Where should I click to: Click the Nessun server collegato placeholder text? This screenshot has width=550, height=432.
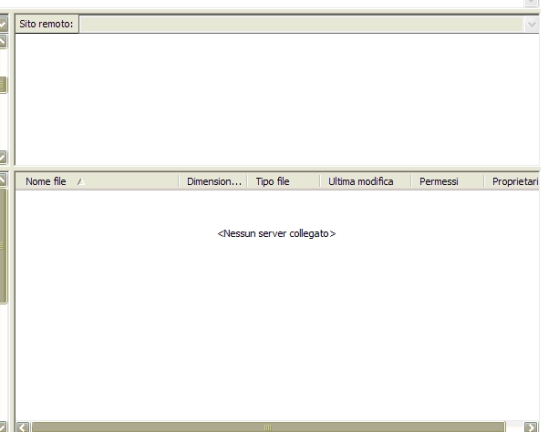click(276, 234)
